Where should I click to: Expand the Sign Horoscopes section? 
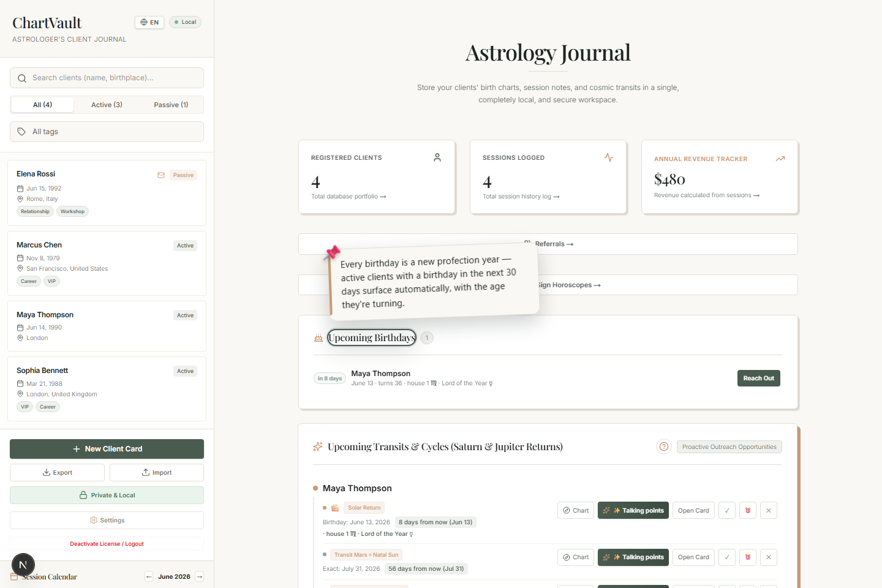coord(548,285)
